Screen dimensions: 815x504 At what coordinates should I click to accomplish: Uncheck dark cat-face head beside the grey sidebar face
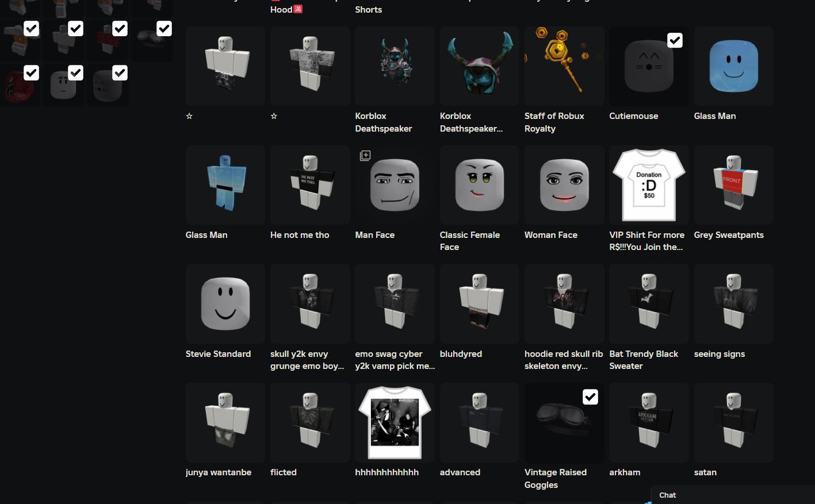(120, 73)
